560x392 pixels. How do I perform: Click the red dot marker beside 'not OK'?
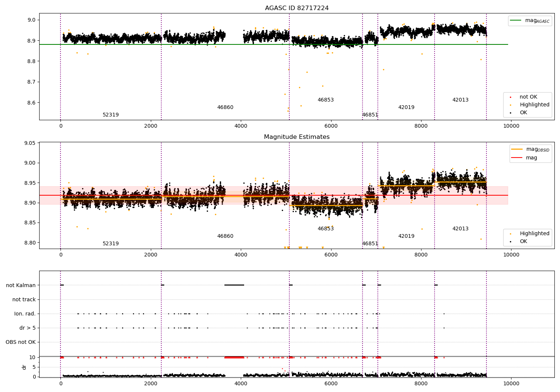point(510,97)
